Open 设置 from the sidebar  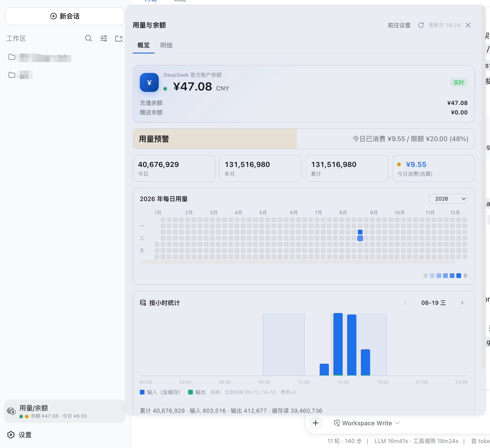point(19,435)
